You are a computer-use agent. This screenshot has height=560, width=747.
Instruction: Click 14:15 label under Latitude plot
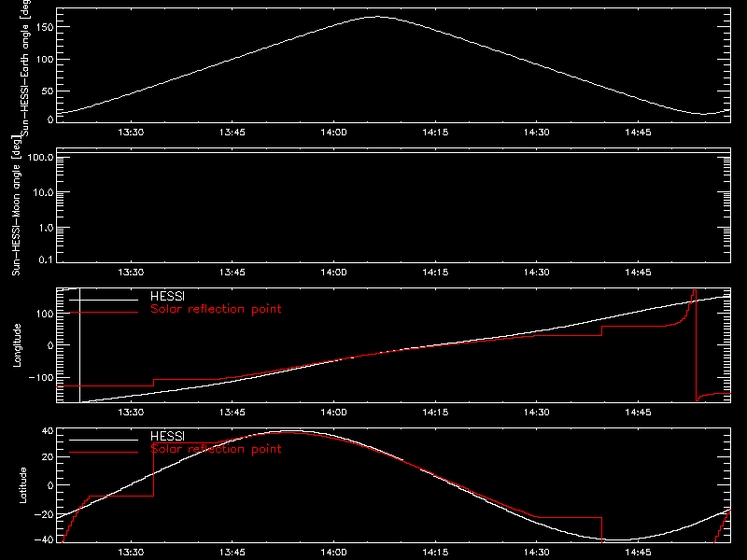[x=435, y=552]
